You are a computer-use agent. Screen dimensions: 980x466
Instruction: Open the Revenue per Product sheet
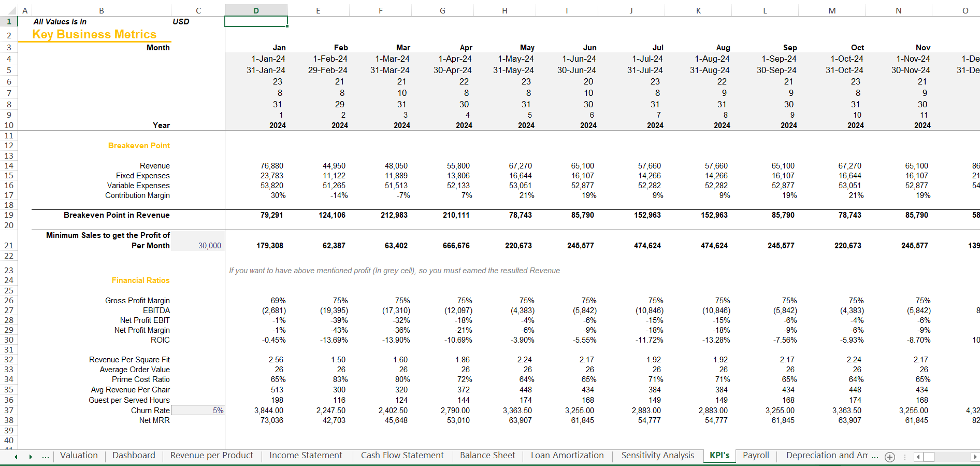pos(212,456)
